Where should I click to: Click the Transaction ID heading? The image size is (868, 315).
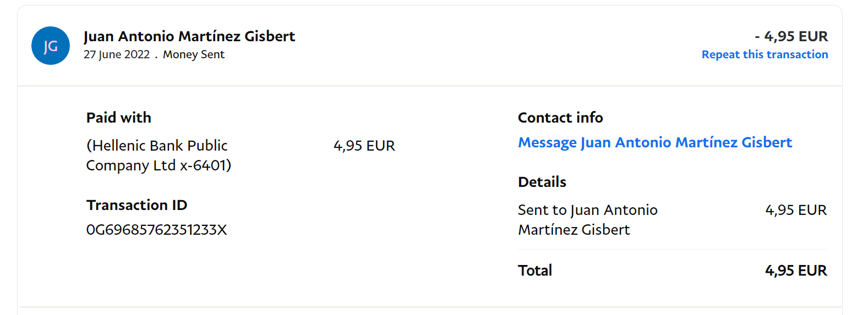137,205
